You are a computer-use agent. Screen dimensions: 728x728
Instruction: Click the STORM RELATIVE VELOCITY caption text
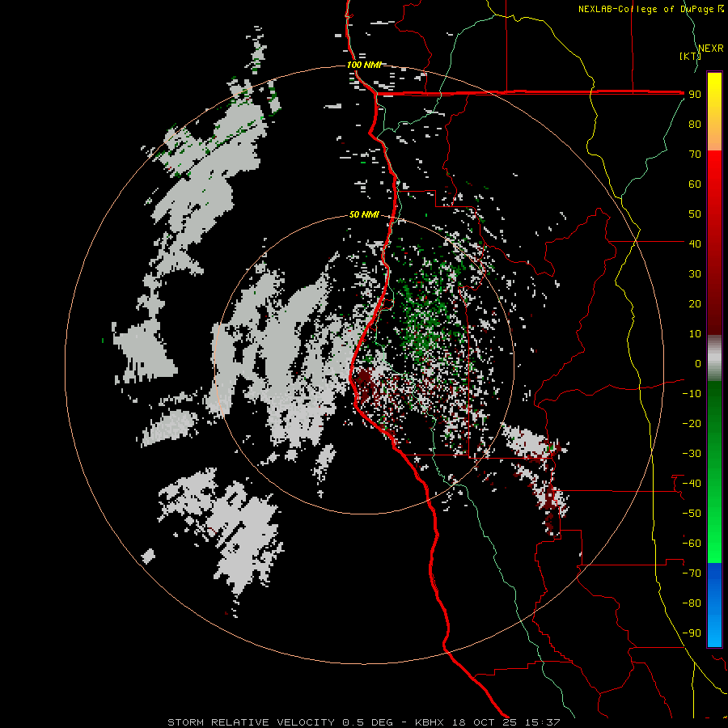click(x=251, y=722)
